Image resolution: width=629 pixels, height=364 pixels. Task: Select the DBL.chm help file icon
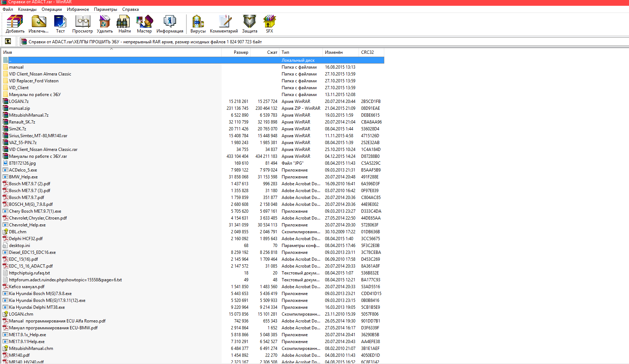click(x=5, y=232)
